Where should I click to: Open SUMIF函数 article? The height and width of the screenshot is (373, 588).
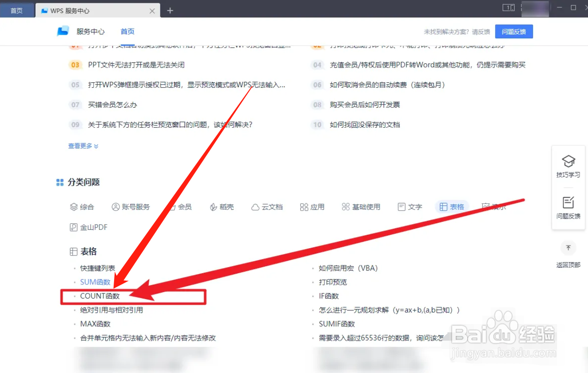click(x=337, y=324)
